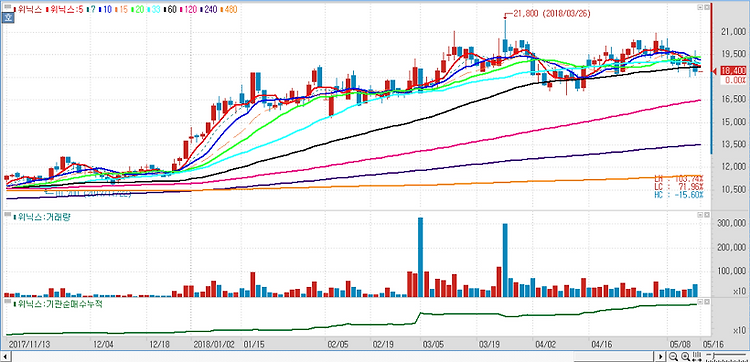This screenshot has height=362, width=750.
Task: Click the 12/18 date axis label
Action: (x=160, y=344)
